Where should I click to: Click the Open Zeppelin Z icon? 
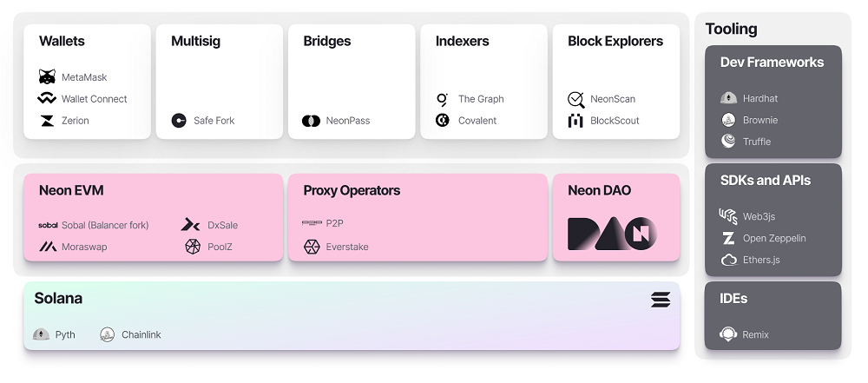point(728,238)
